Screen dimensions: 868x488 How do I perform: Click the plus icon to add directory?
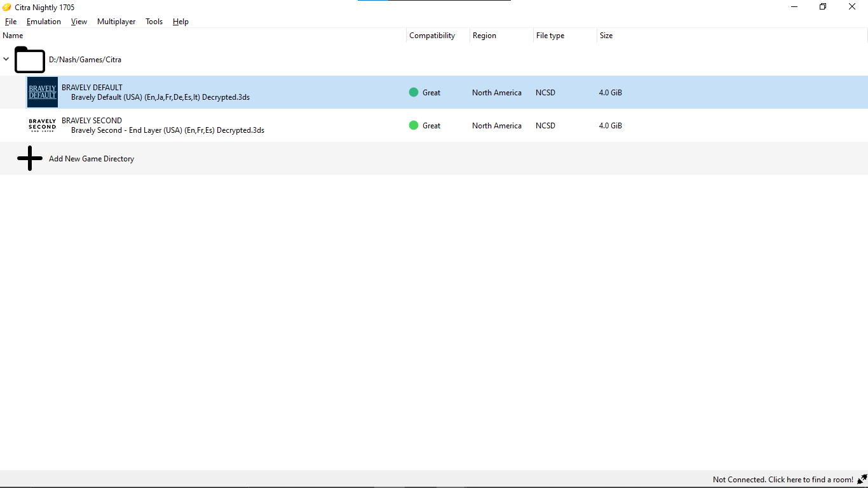[30, 158]
